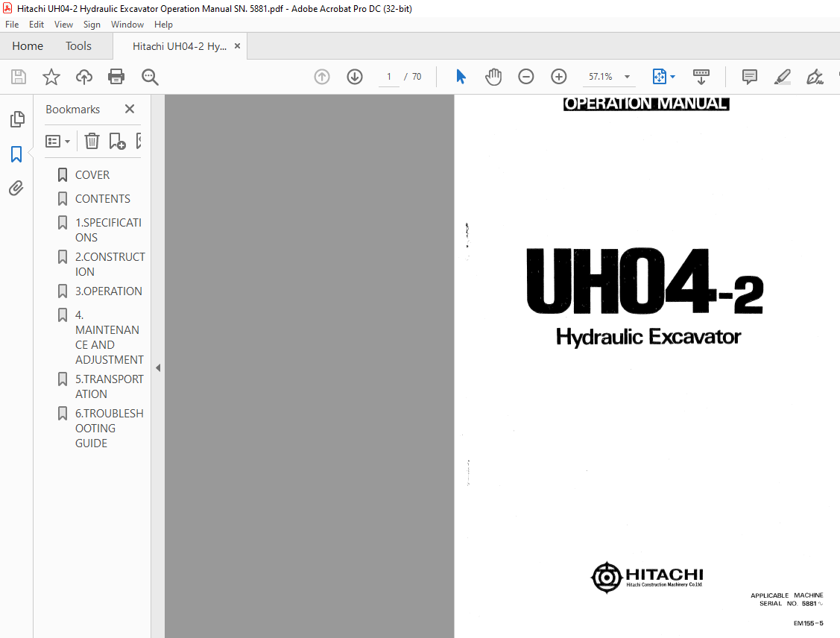This screenshot has height=638, width=840.
Task: Open the File menu
Action: pyautogui.click(x=12, y=25)
